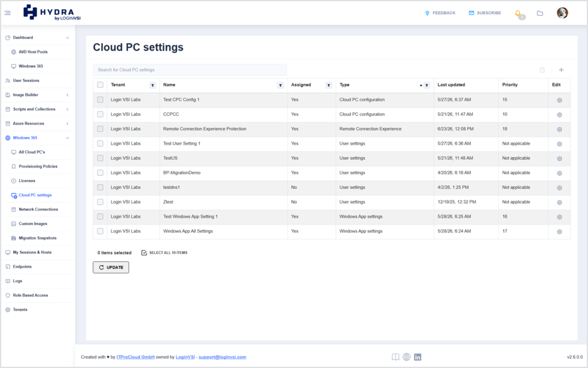Viewport: 588px width, 368px height.
Task: Expand the Azure Resources section
Action: pyautogui.click(x=68, y=124)
